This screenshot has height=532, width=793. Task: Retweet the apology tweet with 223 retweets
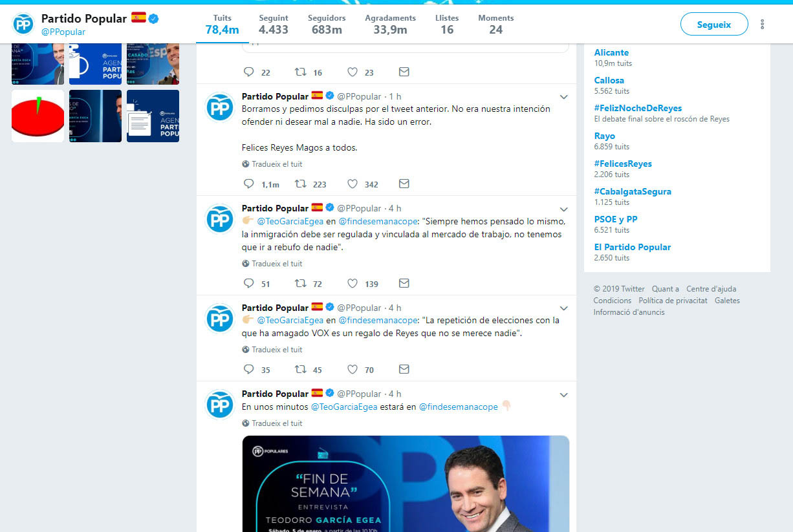tap(301, 184)
